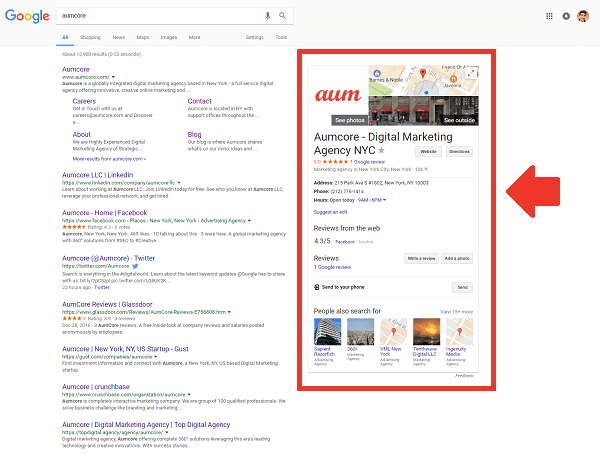Viewport: 600px width, 458px height.
Task: Select the All search tab
Action: pyautogui.click(x=65, y=37)
